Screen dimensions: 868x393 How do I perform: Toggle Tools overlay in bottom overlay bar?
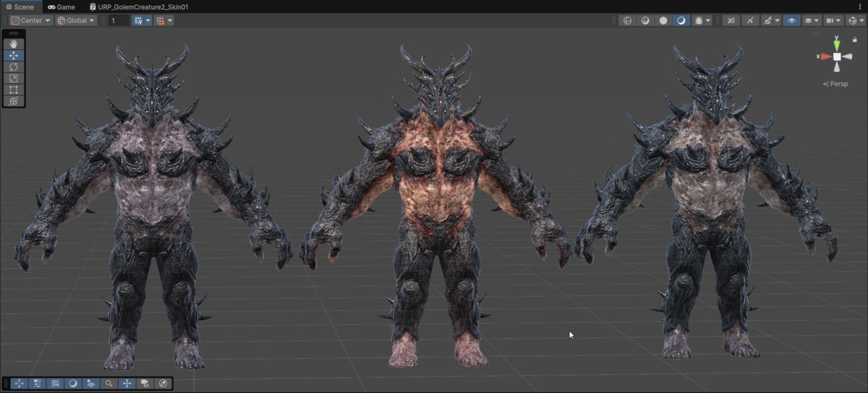coord(19,384)
